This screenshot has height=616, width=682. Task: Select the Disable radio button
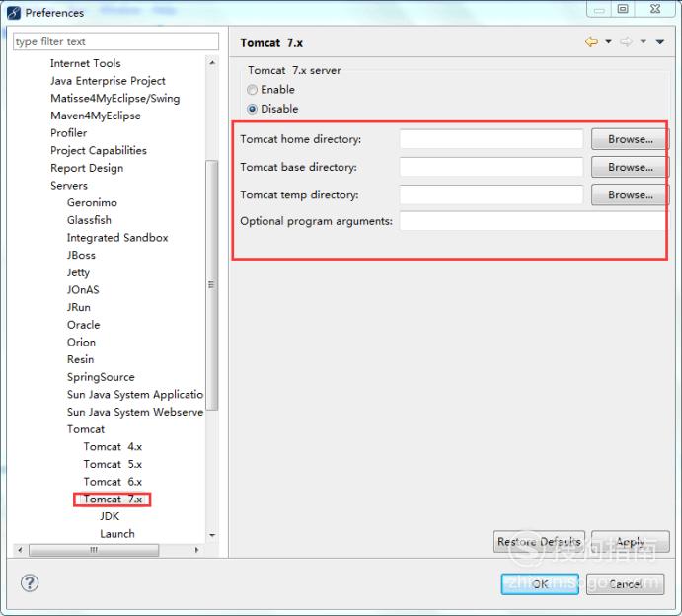[x=252, y=109]
